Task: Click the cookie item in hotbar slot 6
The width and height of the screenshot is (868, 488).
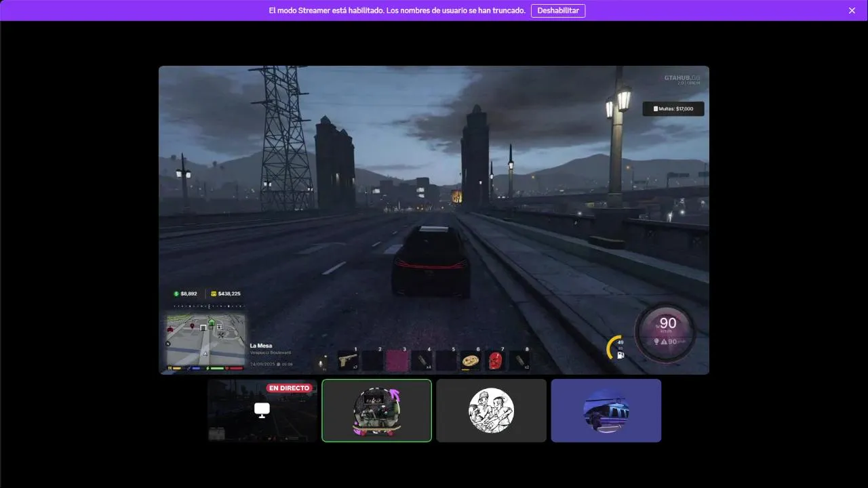Action: [x=471, y=360]
